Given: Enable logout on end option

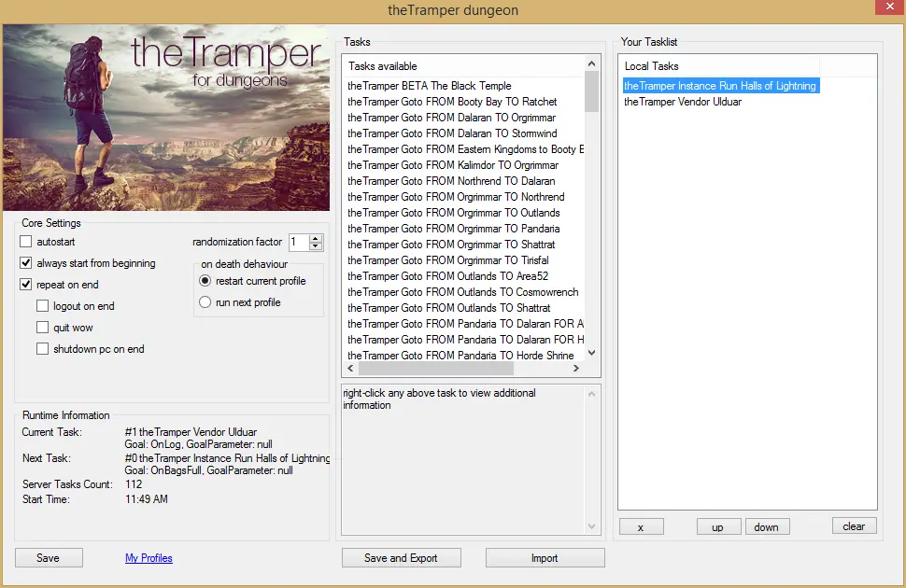Looking at the screenshot, I should click(x=43, y=306).
